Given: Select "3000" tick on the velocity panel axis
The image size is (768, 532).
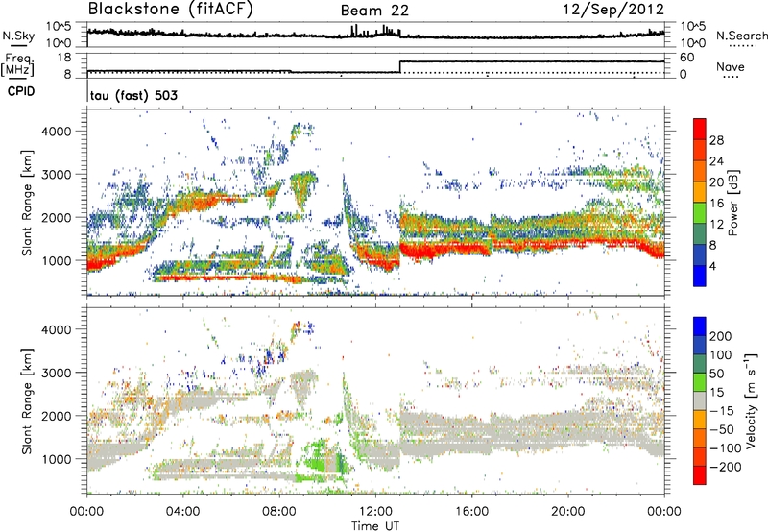Looking at the screenshot, I should click(x=57, y=373).
